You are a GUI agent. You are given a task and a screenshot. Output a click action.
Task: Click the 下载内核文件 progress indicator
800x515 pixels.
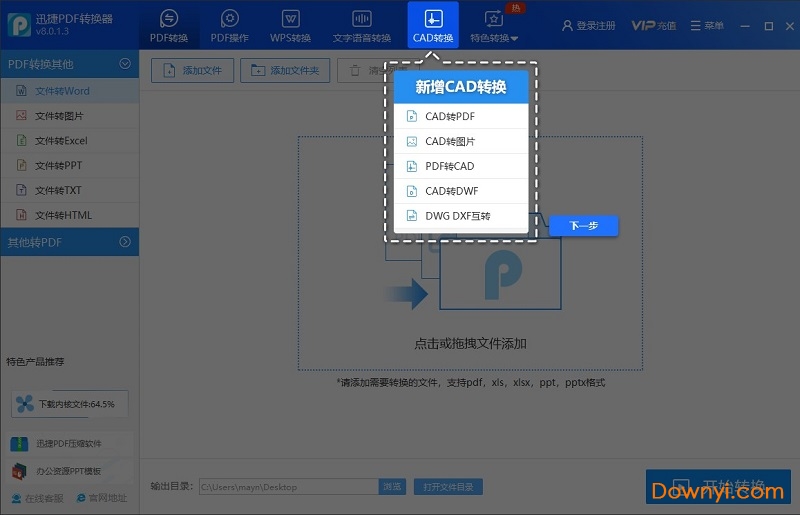click(x=70, y=404)
